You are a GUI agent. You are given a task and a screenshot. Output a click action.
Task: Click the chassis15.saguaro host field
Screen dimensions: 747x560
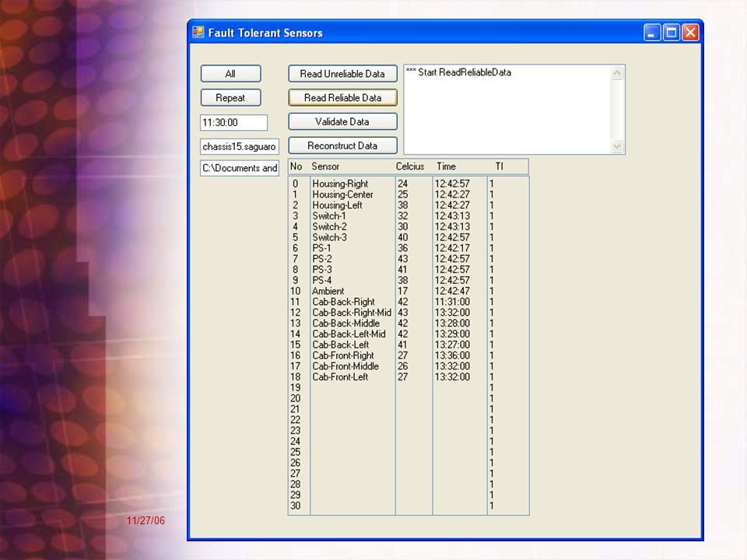(x=239, y=146)
